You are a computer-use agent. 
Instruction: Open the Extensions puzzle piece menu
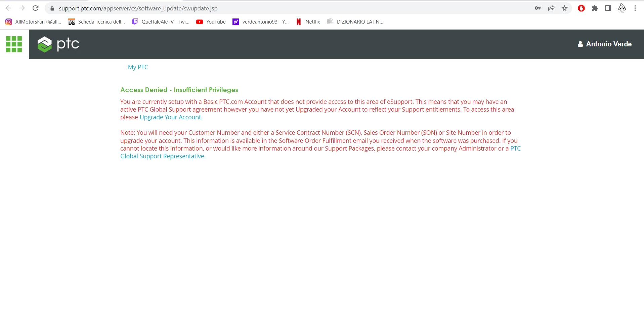(x=595, y=8)
